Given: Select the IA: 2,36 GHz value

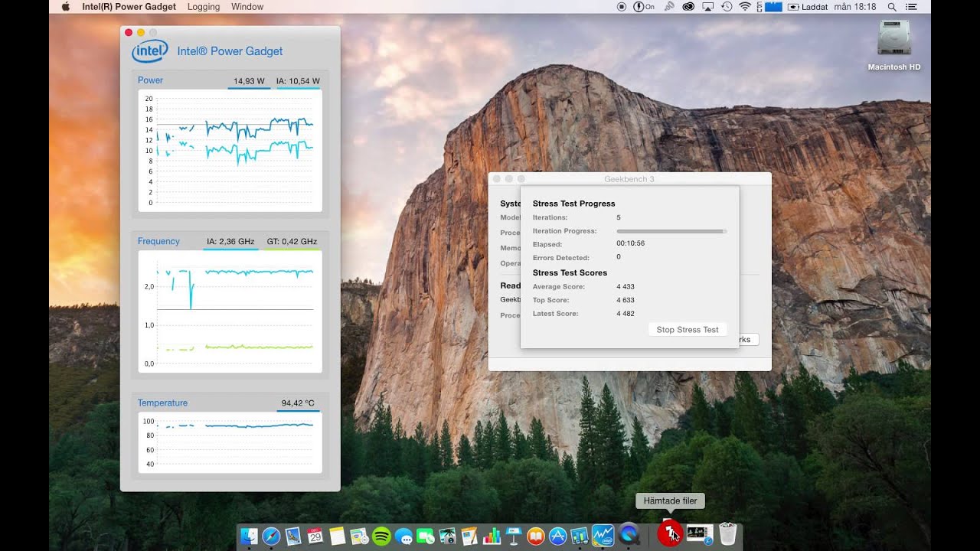Looking at the screenshot, I should tap(230, 242).
